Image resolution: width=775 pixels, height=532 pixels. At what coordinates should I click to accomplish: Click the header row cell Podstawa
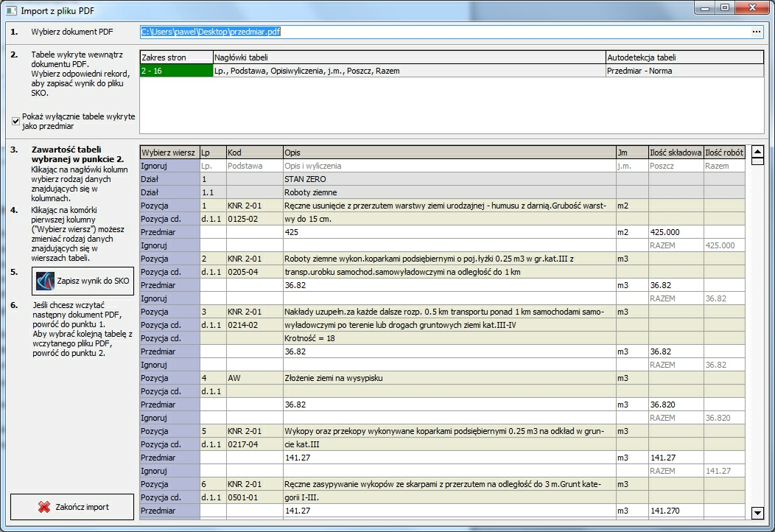255,166
